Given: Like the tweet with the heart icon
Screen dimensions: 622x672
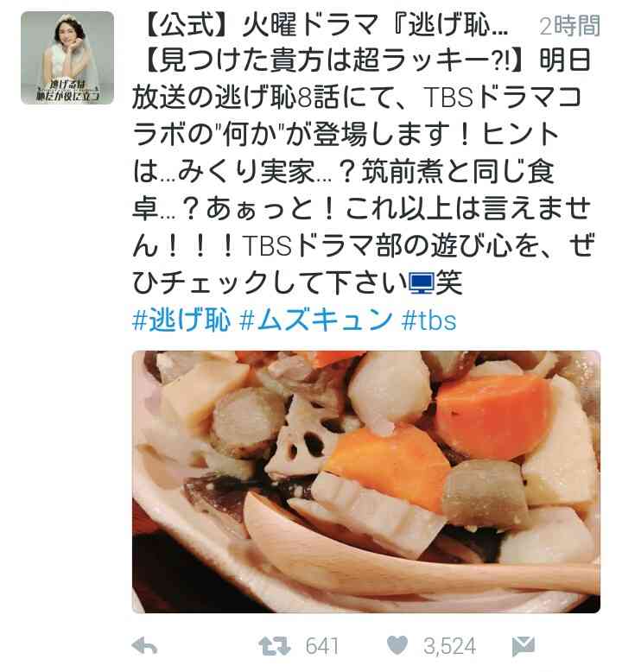Looking at the screenshot, I should tap(397, 645).
